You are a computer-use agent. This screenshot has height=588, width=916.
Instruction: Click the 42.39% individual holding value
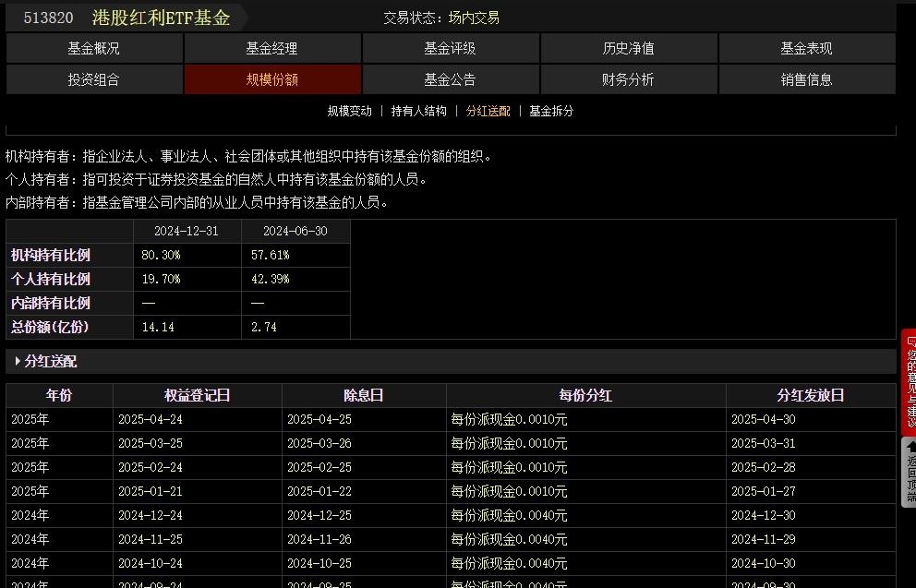(x=270, y=279)
